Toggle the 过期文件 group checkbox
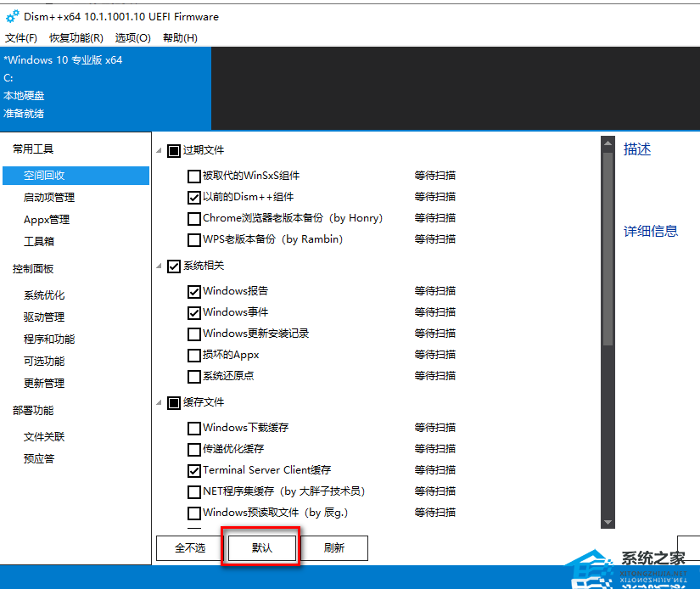 (x=174, y=151)
